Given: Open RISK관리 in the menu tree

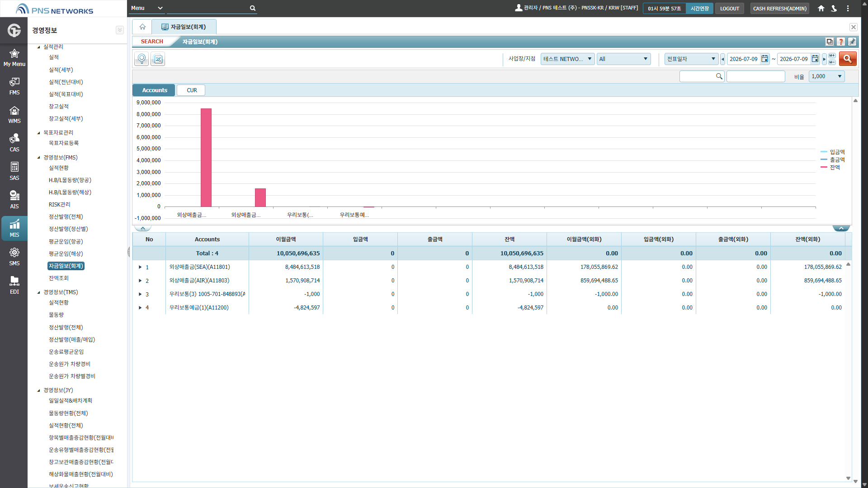Looking at the screenshot, I should [60, 205].
